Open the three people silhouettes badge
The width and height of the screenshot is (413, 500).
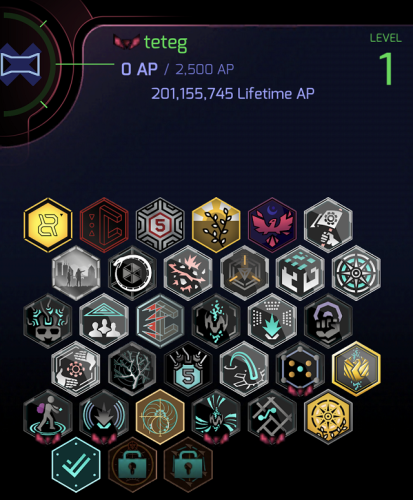tap(104, 321)
